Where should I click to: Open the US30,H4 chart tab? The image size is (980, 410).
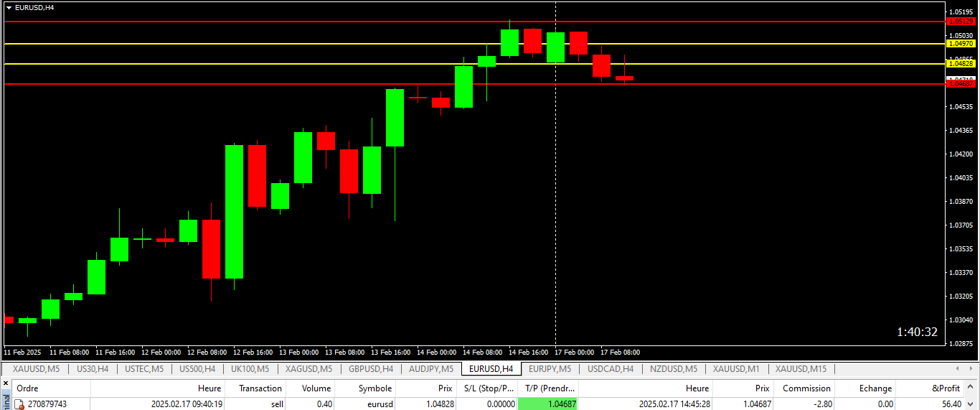tap(92, 369)
